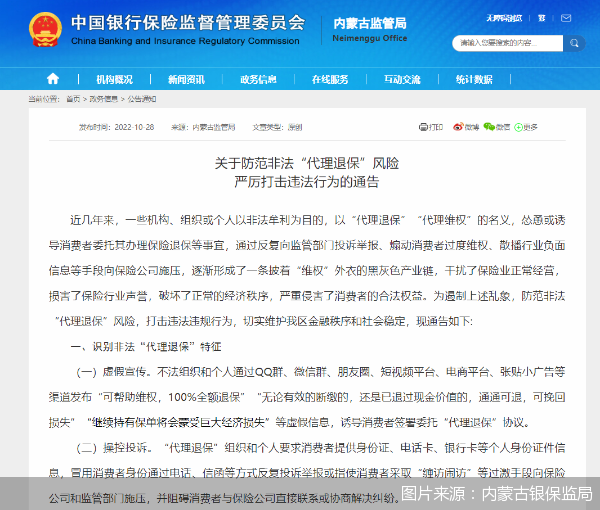The height and width of the screenshot is (510, 600).
Task: Focus the site search input field
Action: (507, 43)
